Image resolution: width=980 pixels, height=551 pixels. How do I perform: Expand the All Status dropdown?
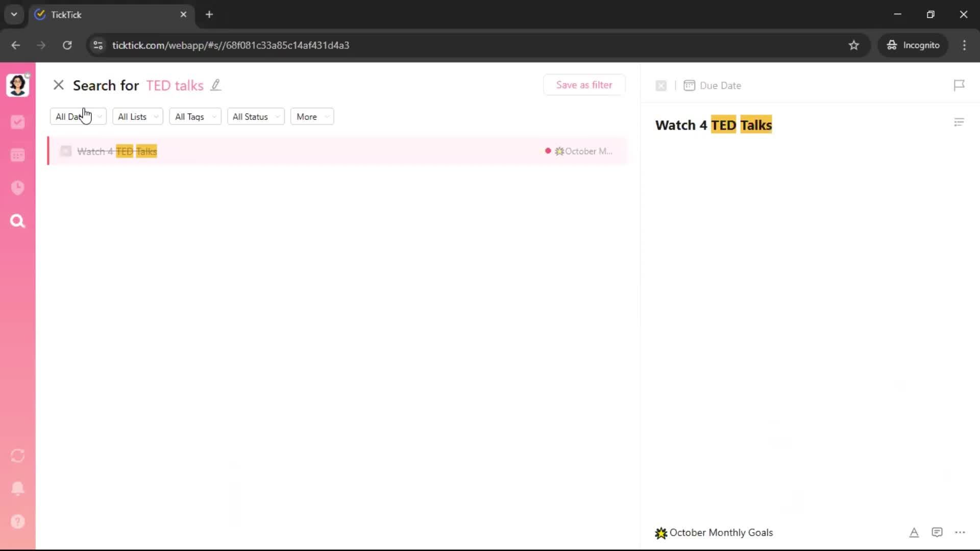[x=255, y=117]
